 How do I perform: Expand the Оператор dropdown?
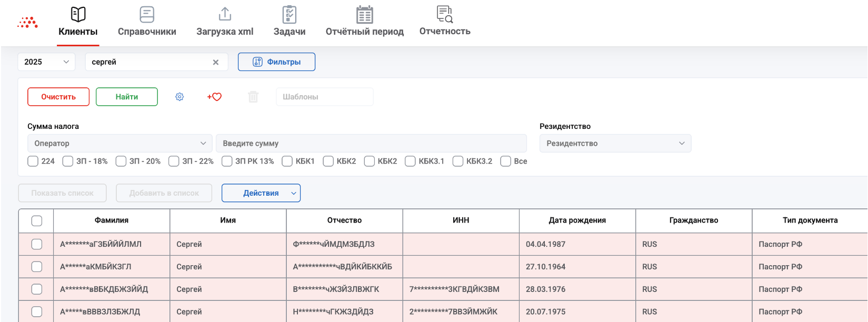click(120, 143)
